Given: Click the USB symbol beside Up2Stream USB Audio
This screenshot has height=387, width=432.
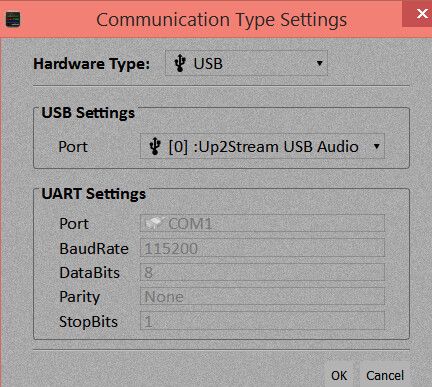Looking at the screenshot, I should (155, 146).
